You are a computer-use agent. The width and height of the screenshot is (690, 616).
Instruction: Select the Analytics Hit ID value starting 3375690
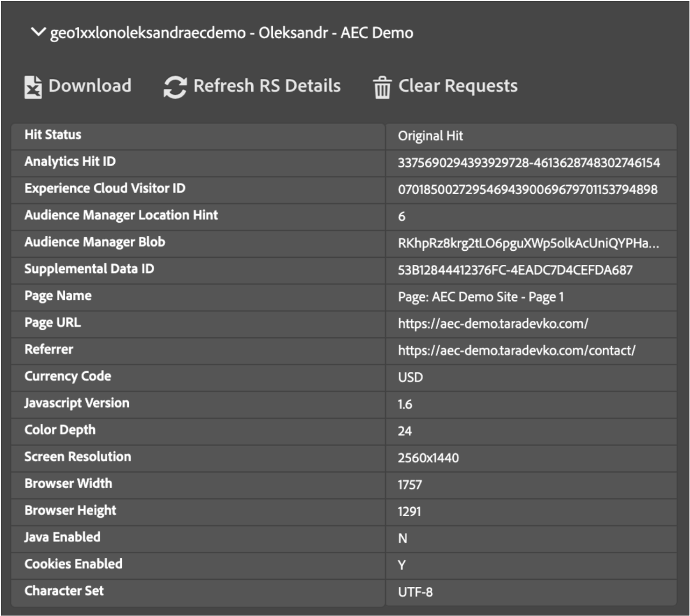[529, 162]
